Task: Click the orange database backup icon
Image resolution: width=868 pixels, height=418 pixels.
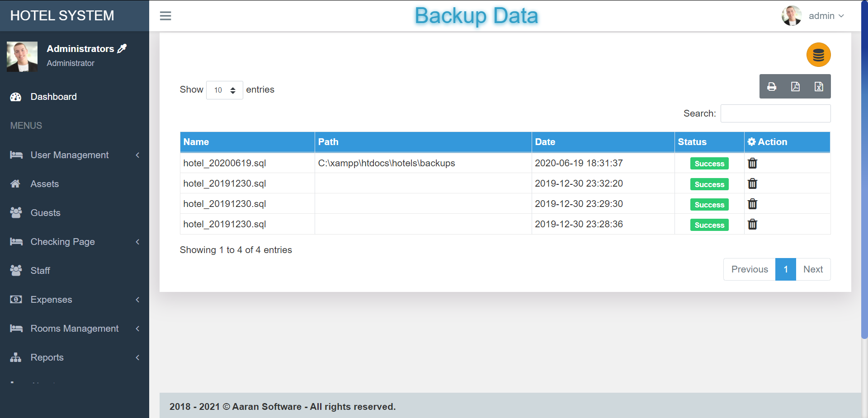Action: (818, 55)
